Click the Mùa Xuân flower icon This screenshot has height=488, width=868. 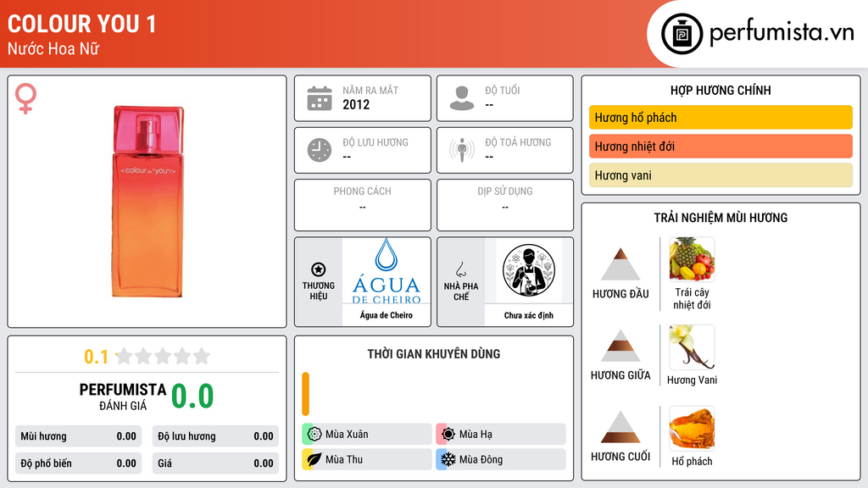(314, 435)
